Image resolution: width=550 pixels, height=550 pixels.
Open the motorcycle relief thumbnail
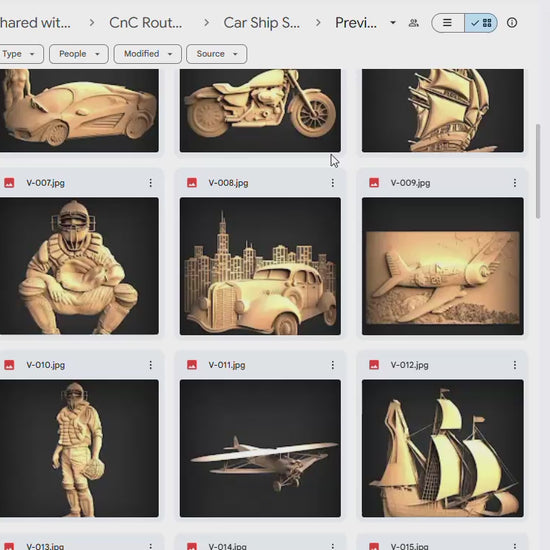pos(260,110)
